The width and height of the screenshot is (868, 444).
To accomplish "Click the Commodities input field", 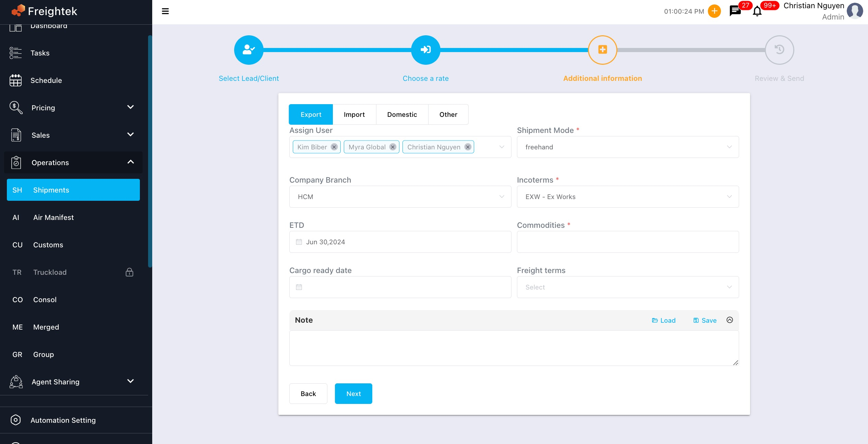I will tap(627, 242).
